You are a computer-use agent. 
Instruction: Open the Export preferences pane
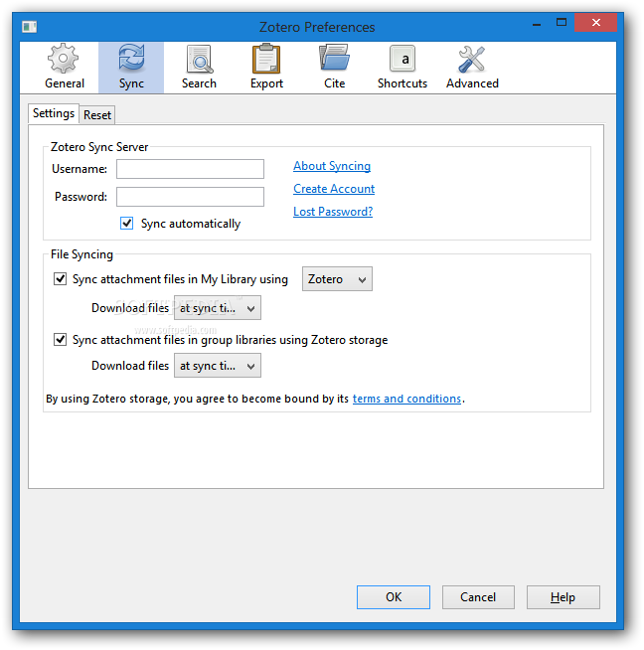tap(266, 68)
